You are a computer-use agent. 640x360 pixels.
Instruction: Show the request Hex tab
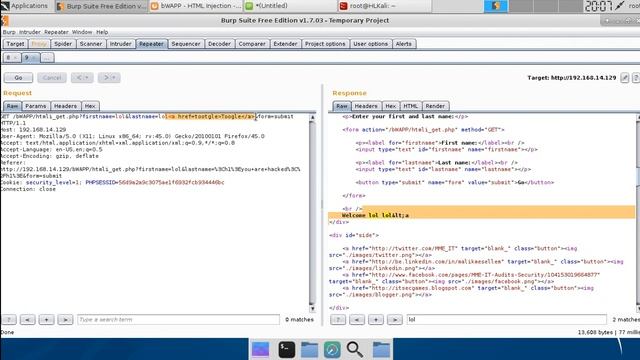pyautogui.click(x=90, y=106)
